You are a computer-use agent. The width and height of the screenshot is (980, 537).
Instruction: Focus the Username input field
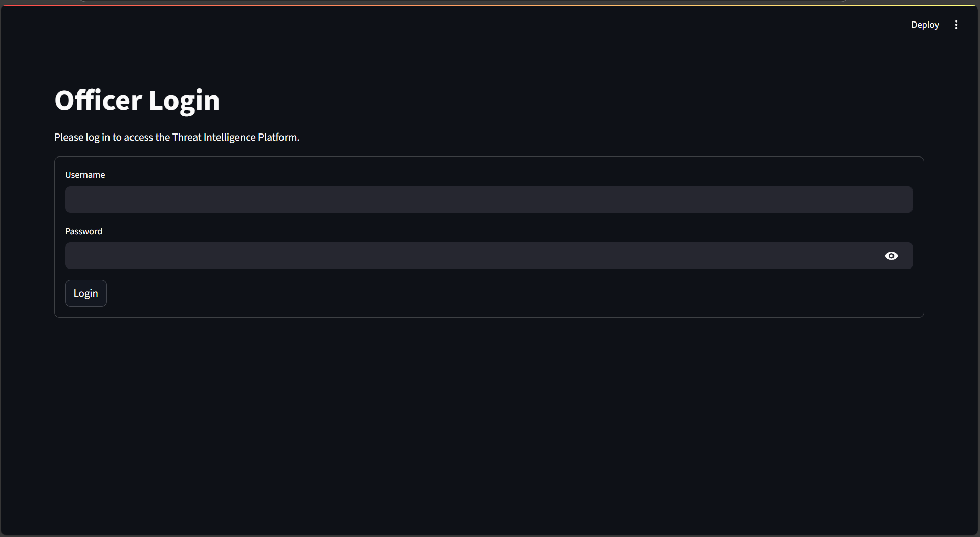pyautogui.click(x=489, y=199)
